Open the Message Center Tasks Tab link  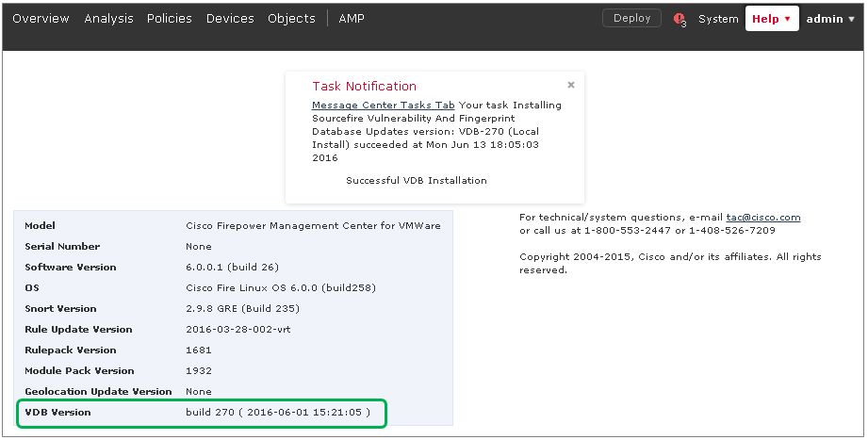click(383, 106)
